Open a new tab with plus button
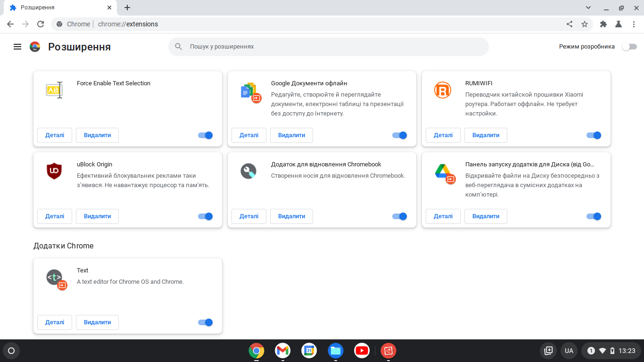Screen dimensions: 644x362 tap(127, 8)
